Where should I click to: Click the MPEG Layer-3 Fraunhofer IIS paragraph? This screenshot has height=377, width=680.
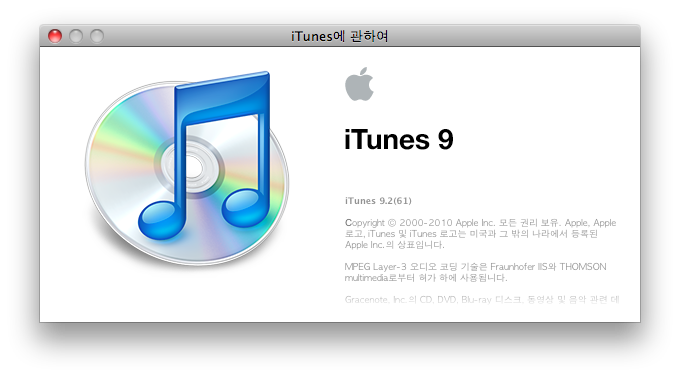[475, 272]
